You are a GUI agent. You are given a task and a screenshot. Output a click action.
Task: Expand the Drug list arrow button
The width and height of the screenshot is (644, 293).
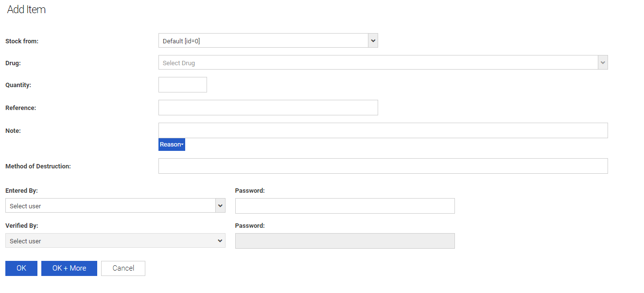pyautogui.click(x=603, y=63)
